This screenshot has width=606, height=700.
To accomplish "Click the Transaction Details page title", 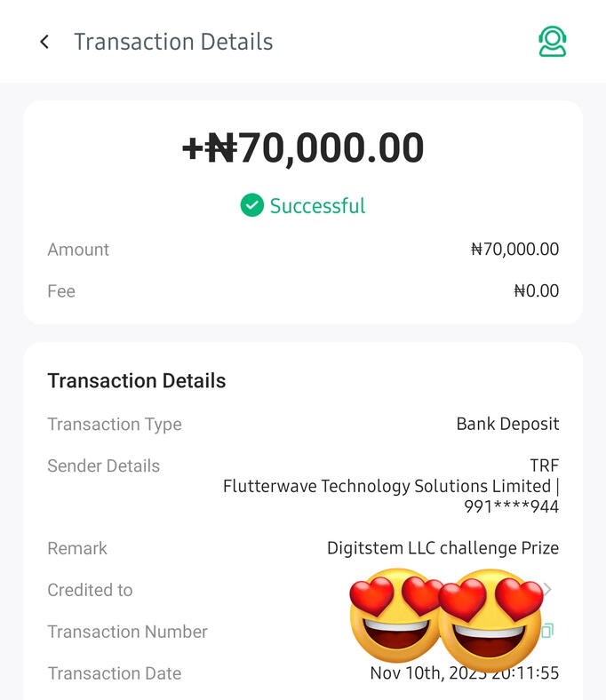I will (x=173, y=42).
